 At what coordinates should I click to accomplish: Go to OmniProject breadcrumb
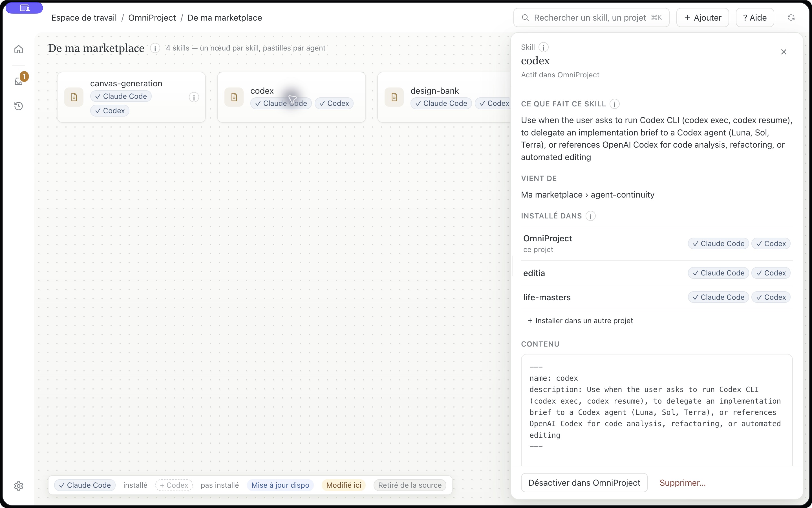(x=152, y=18)
